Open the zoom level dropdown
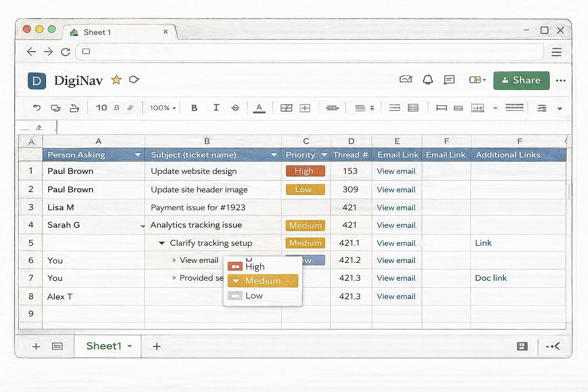The width and height of the screenshot is (588, 392). pyautogui.click(x=162, y=108)
